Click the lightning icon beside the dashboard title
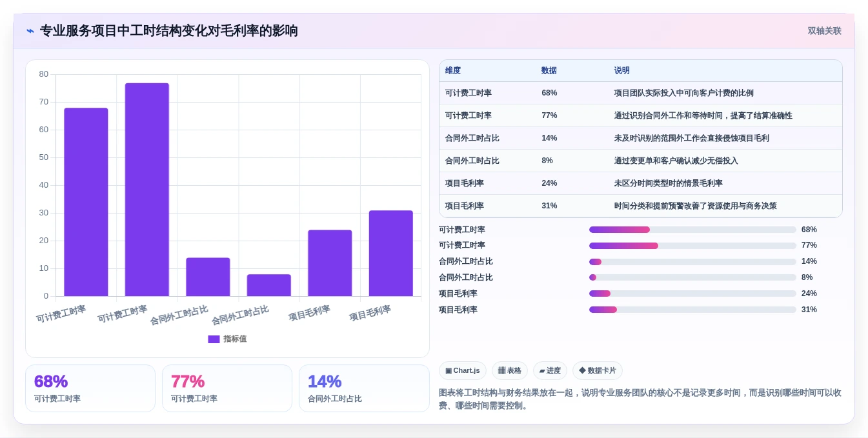The image size is (868, 438). click(x=30, y=31)
